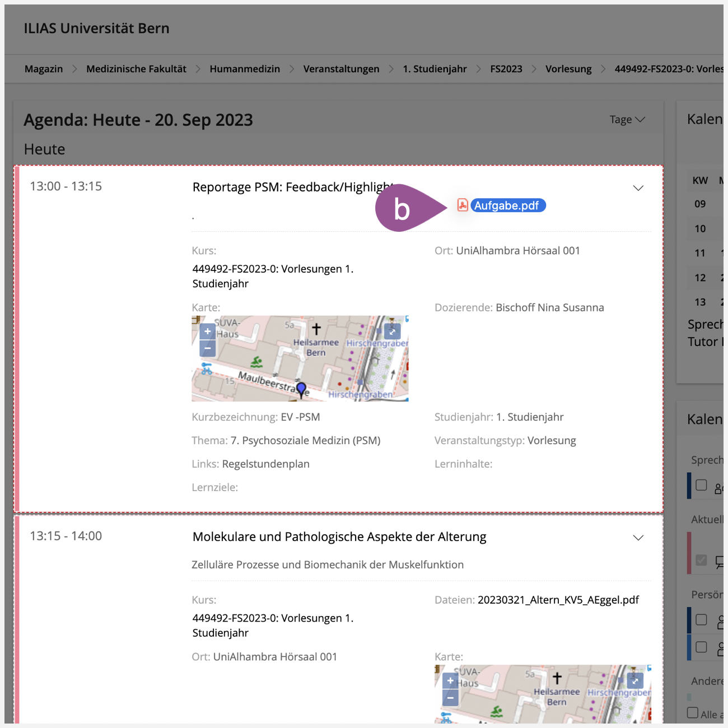The image size is (728, 728).
Task: Open the Regelstundenplan link
Action: (265, 464)
